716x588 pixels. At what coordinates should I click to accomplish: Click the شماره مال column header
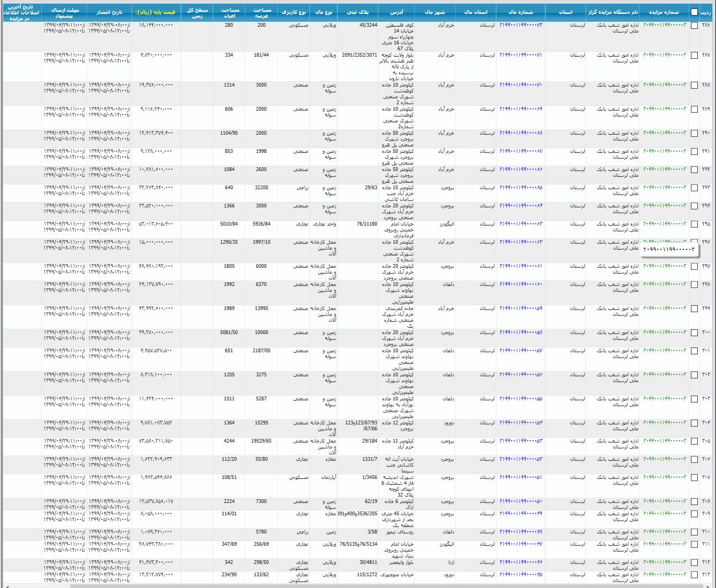[520, 12]
